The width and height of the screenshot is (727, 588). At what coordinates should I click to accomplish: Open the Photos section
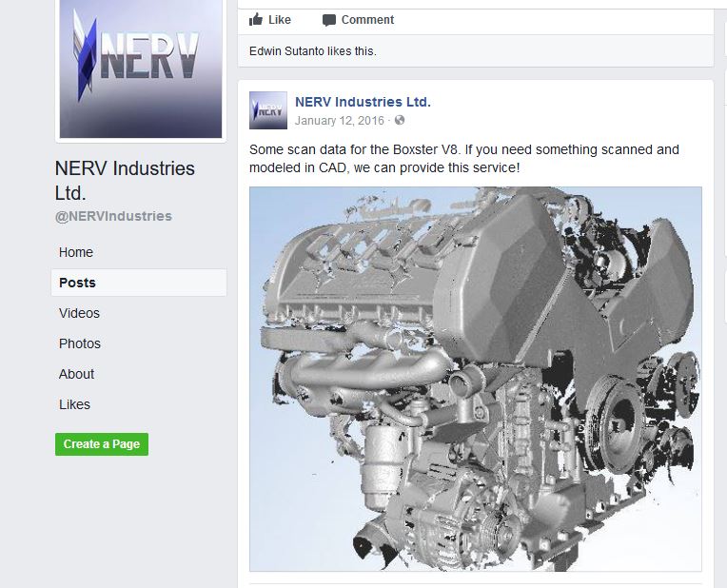[x=80, y=343]
